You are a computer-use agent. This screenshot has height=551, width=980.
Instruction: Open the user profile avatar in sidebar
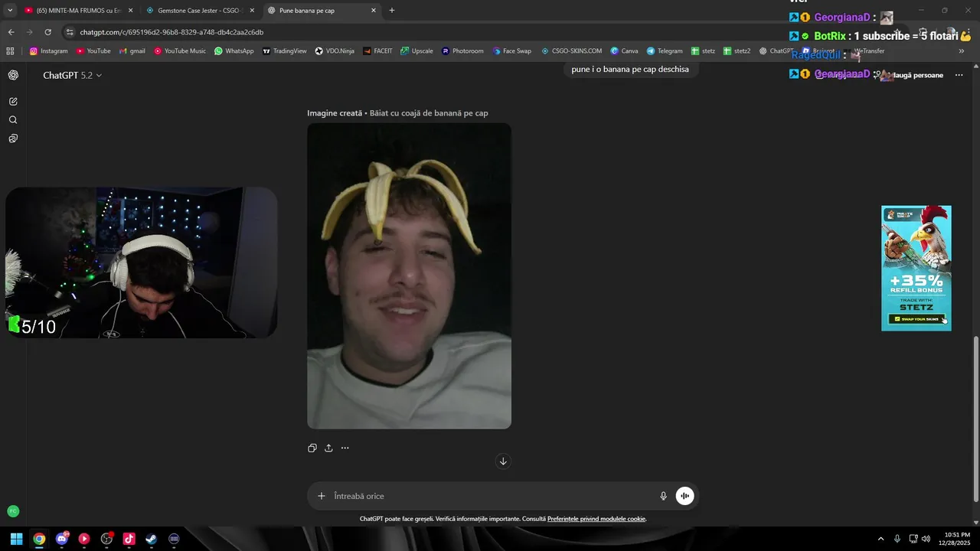[13, 511]
